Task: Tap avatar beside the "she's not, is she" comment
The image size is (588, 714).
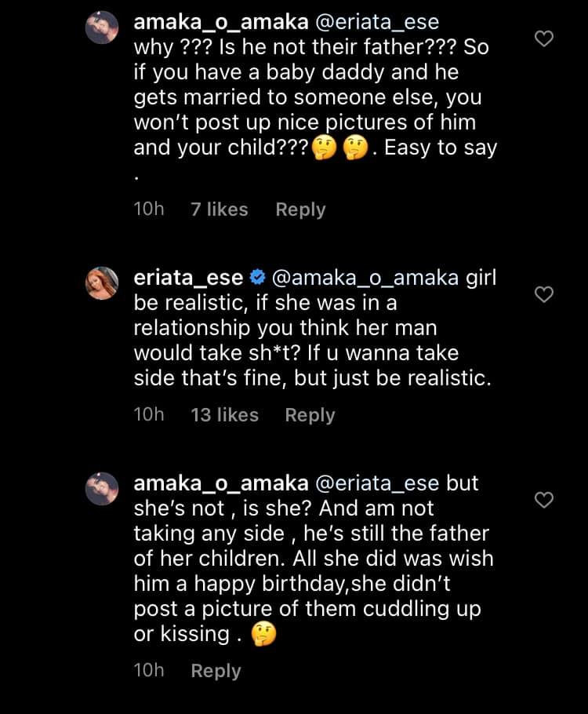Action: [x=102, y=488]
